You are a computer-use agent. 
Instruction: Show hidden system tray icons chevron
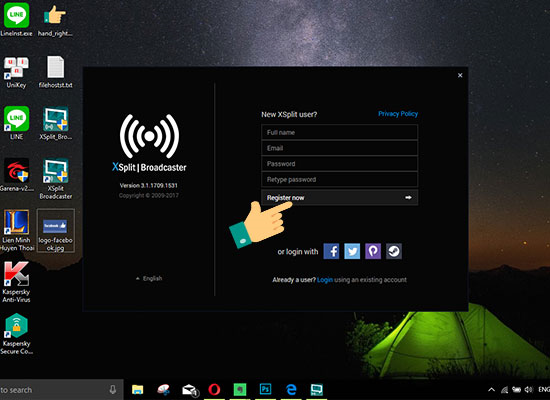tap(491, 389)
